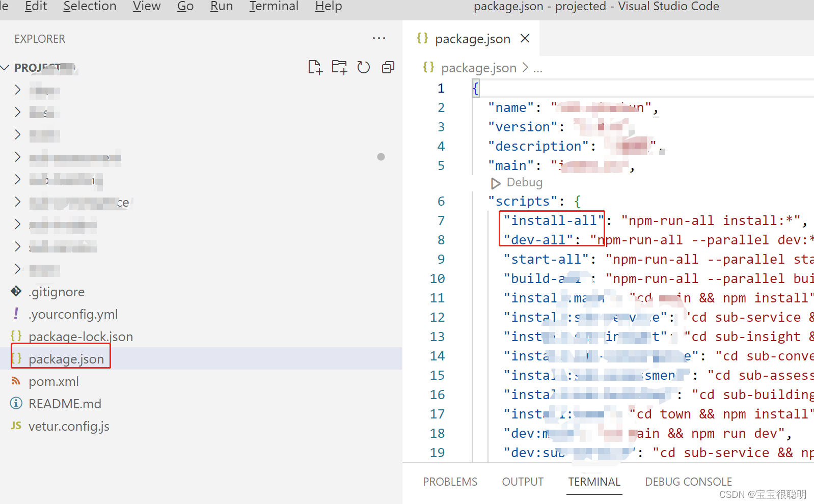Screen dimensions: 814x504
Task: Open the Terminal menu
Action: pyautogui.click(x=274, y=7)
